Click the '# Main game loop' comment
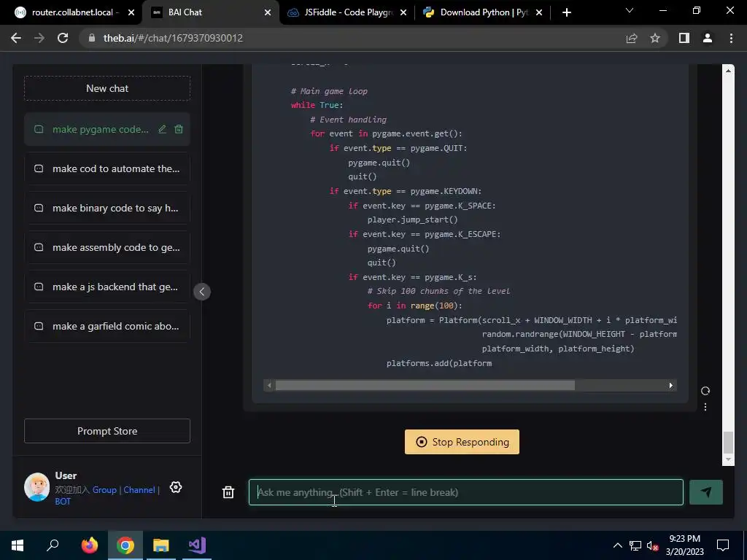The height and width of the screenshot is (560, 747). click(x=329, y=91)
